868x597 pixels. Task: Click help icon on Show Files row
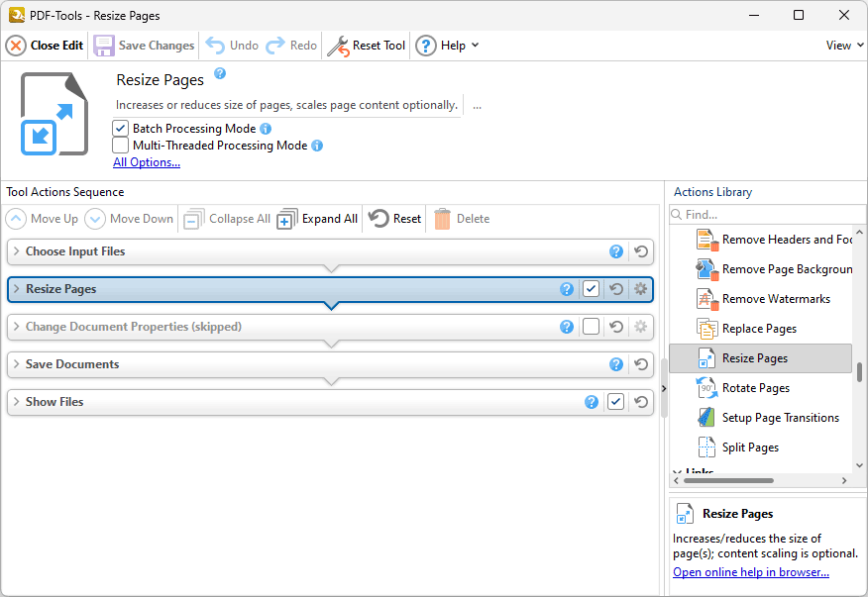592,402
